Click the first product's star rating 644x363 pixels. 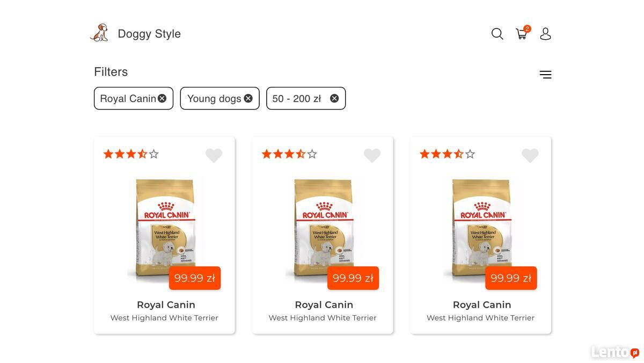tap(131, 154)
